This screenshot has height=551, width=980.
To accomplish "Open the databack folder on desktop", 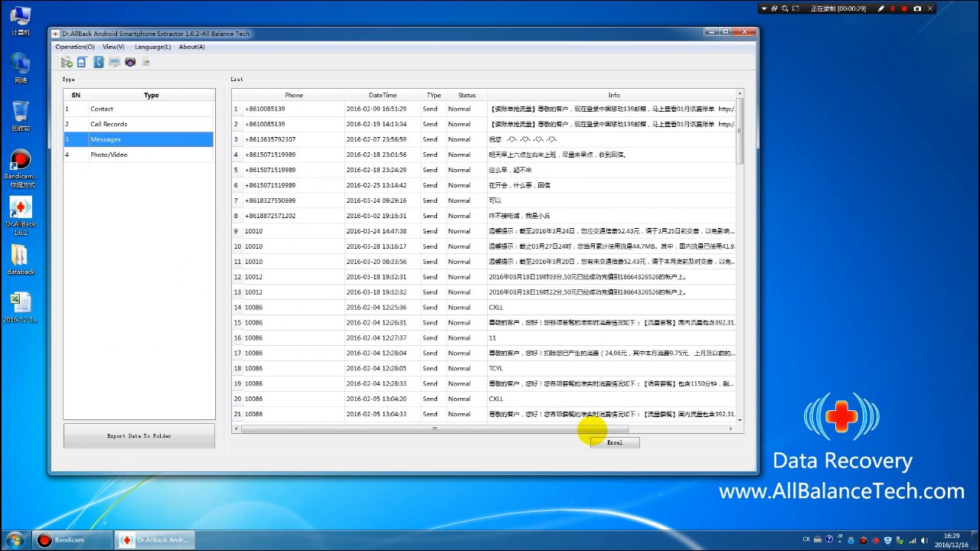I will tap(21, 260).
